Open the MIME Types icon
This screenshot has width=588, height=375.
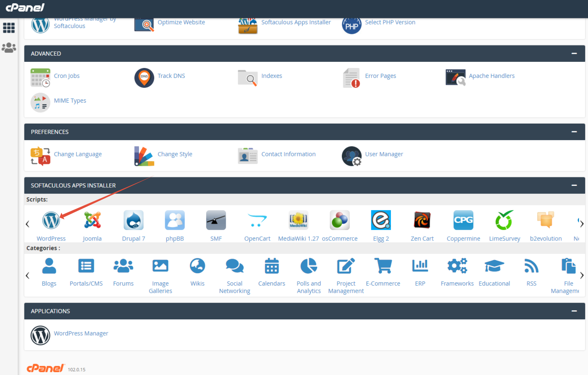click(x=40, y=103)
